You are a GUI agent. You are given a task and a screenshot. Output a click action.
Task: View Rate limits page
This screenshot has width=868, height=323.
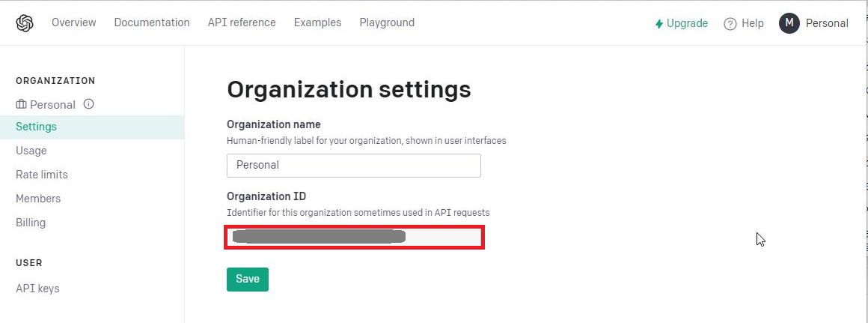coord(41,175)
